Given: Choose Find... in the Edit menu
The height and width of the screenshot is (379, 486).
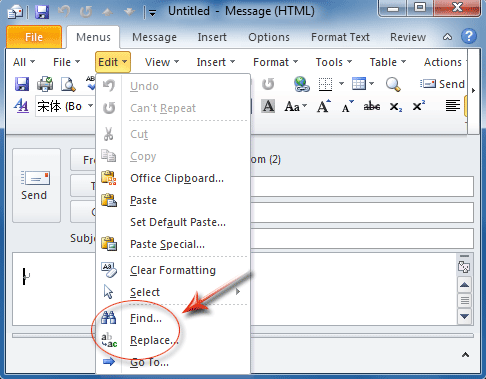Looking at the screenshot, I should 146,318.
